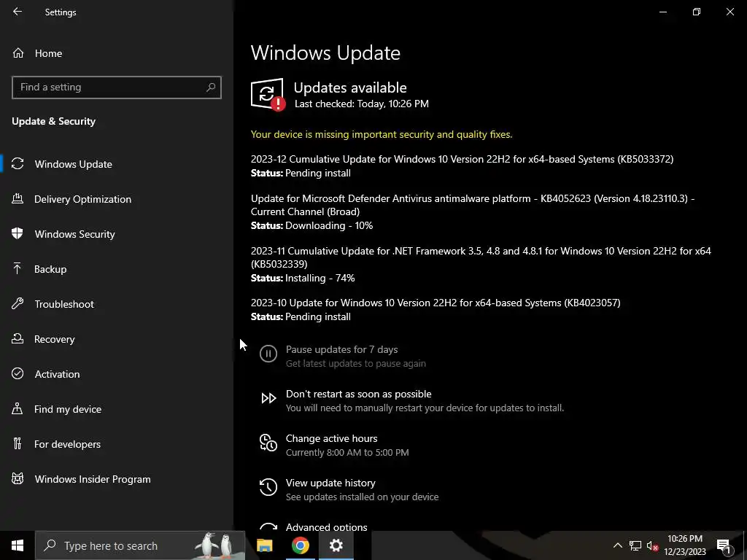Image resolution: width=747 pixels, height=560 pixels.
Task: Click the Type here to search box
Action: pos(140,545)
